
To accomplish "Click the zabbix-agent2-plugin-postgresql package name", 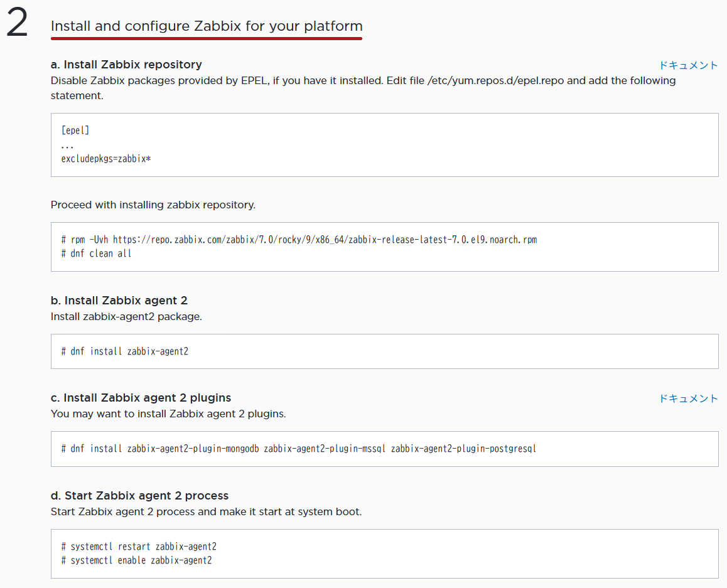I will click(464, 449).
